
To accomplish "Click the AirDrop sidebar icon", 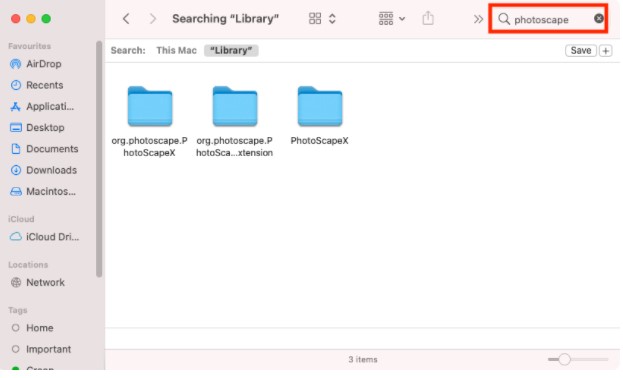I will (15, 64).
